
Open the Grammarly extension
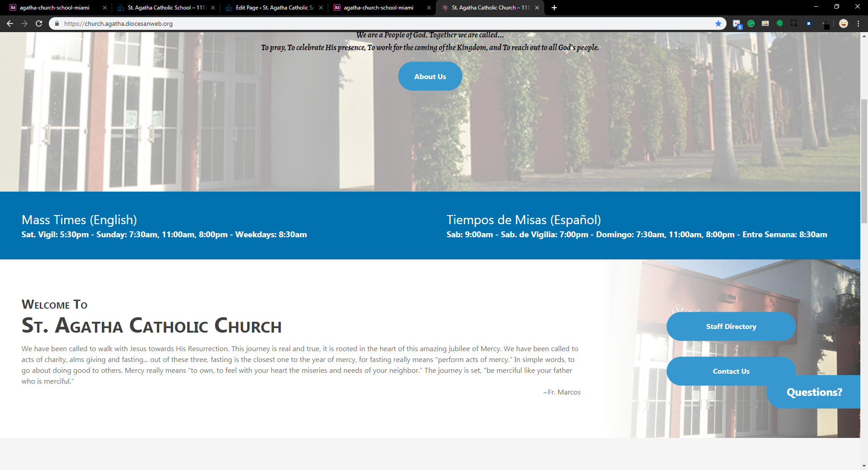point(751,23)
